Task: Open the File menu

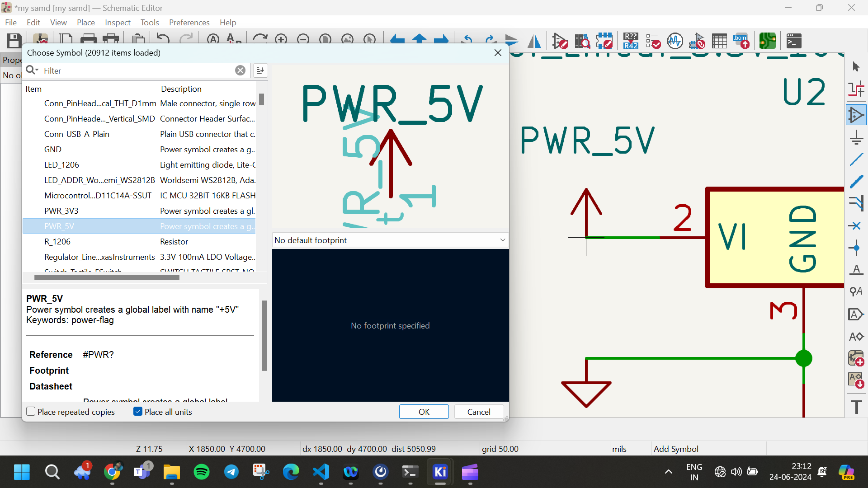Action: (x=11, y=23)
